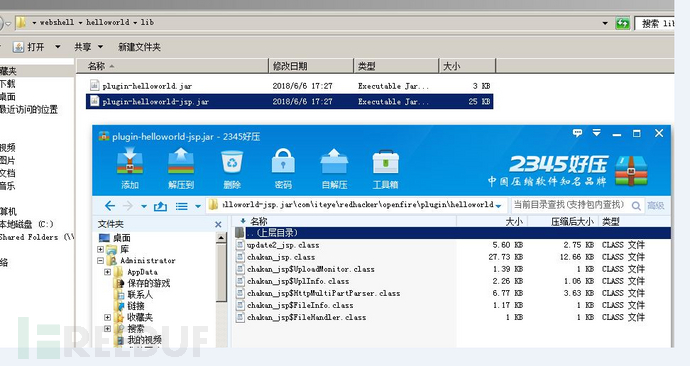Click the Explorer search box
This screenshot has width=690, height=366.
click(654, 23)
